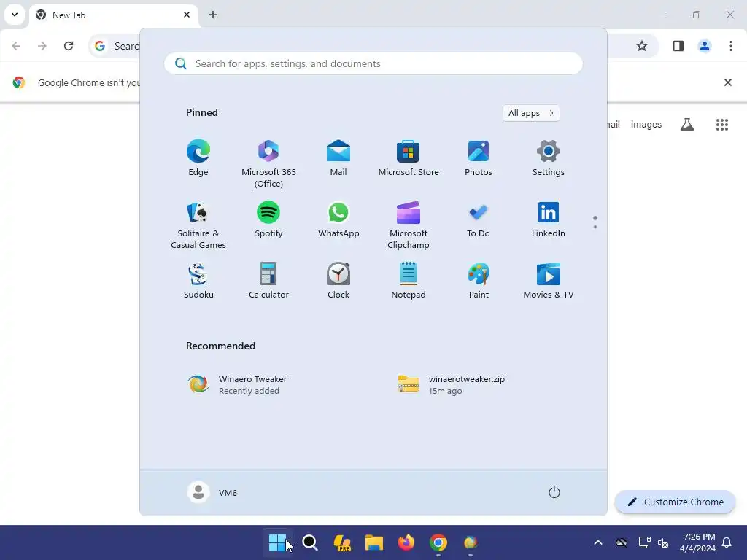The height and width of the screenshot is (560, 747).
Task: Open the To Do app
Action: tap(479, 219)
